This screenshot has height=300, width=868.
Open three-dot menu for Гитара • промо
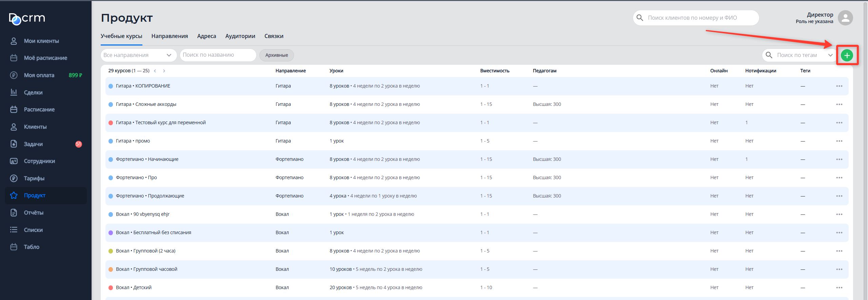(839, 141)
